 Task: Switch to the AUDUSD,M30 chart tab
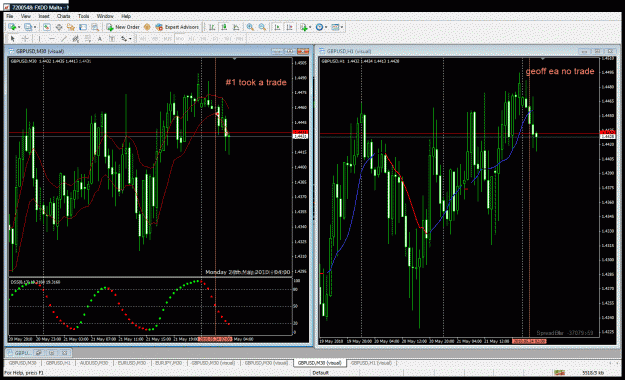point(94,363)
